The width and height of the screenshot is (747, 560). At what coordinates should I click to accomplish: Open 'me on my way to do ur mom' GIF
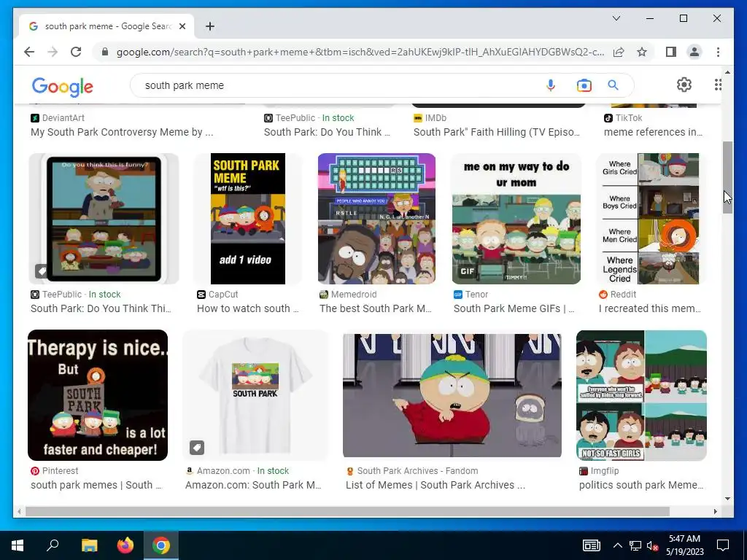516,219
